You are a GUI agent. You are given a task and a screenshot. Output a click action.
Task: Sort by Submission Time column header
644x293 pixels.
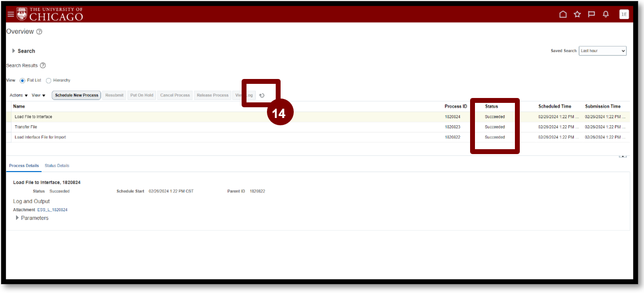(603, 106)
